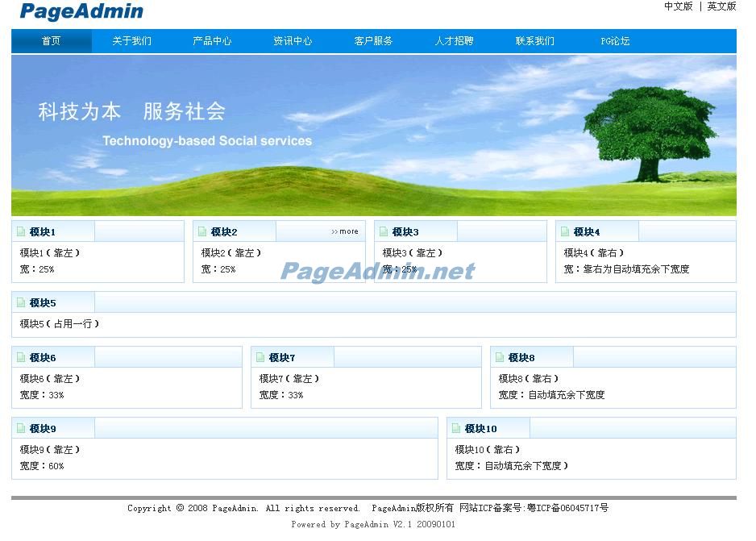Open the 首页 navigation tab

point(51,41)
